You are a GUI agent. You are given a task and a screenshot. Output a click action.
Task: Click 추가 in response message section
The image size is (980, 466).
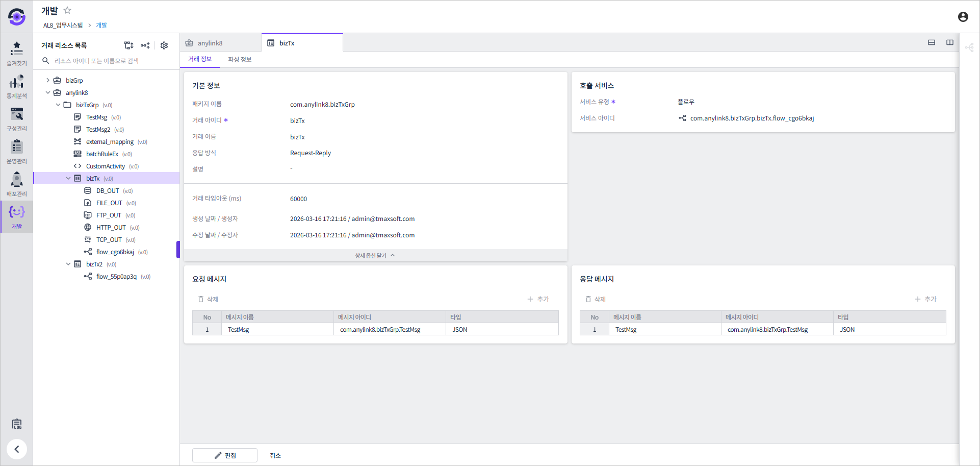click(926, 299)
